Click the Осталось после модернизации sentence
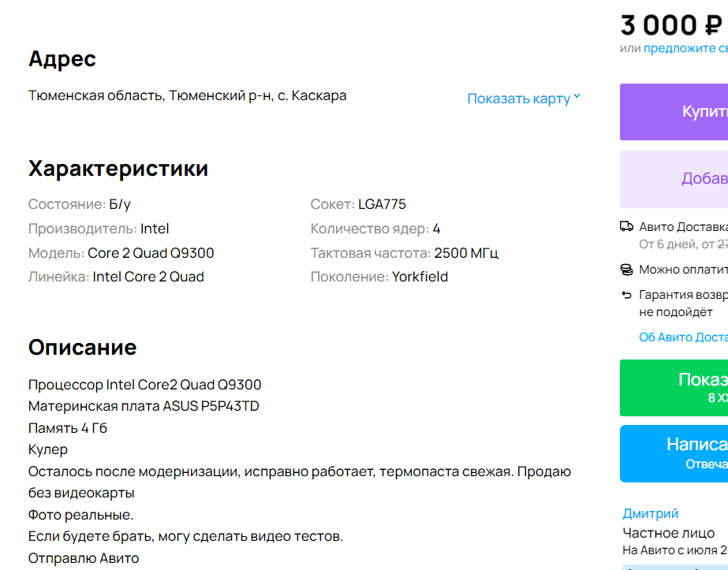728x570 pixels. pyautogui.click(x=300, y=482)
